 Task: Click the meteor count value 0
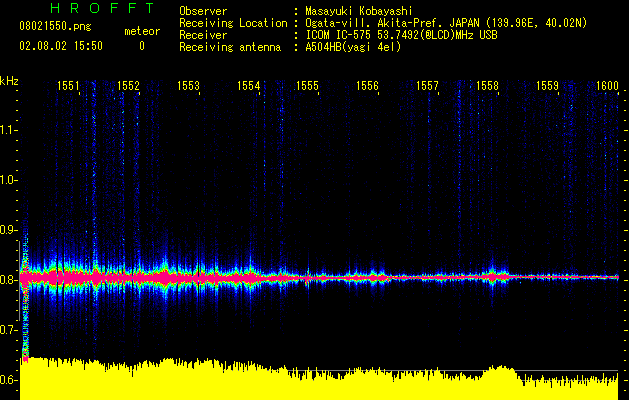[x=142, y=46]
